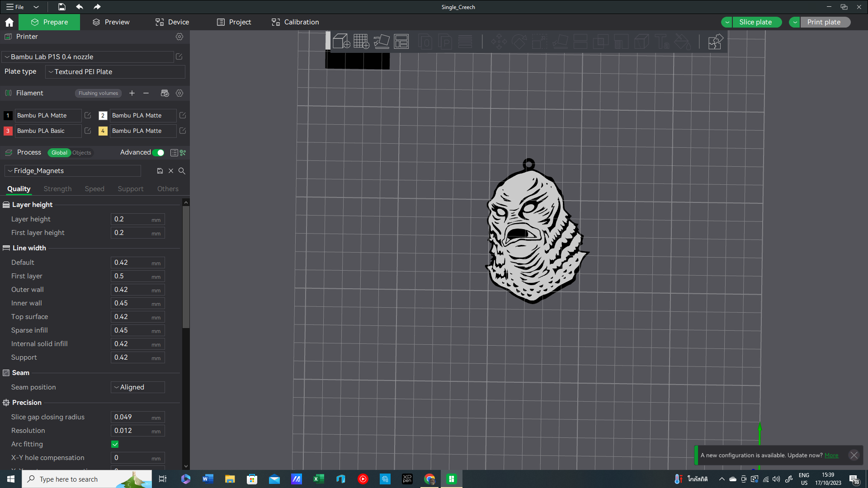Image resolution: width=868 pixels, height=488 pixels.
Task: Click the search icon in Process panel
Action: pos(183,171)
